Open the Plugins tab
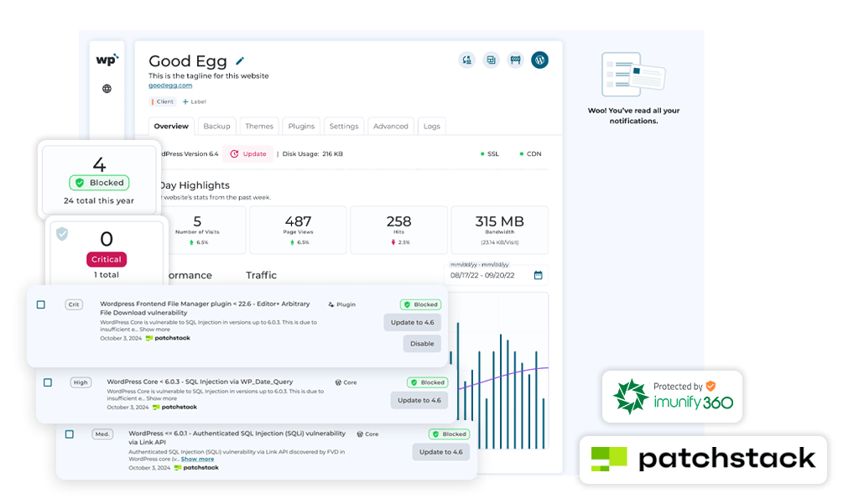 (x=301, y=127)
